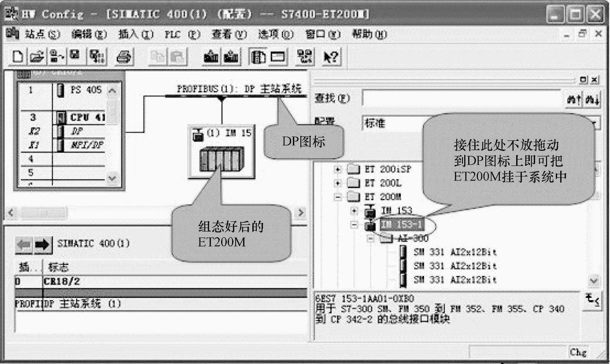Collapse the AI-300 folder

370,239
